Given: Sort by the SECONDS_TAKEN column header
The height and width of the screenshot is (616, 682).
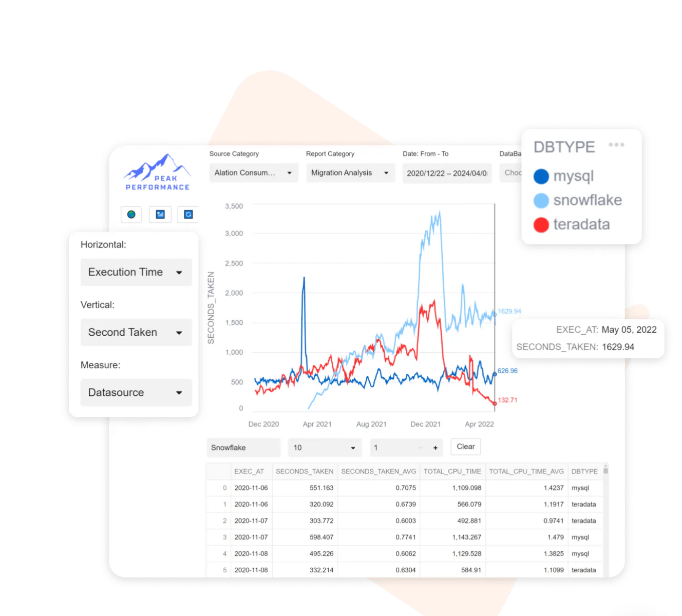Looking at the screenshot, I should tap(305, 471).
